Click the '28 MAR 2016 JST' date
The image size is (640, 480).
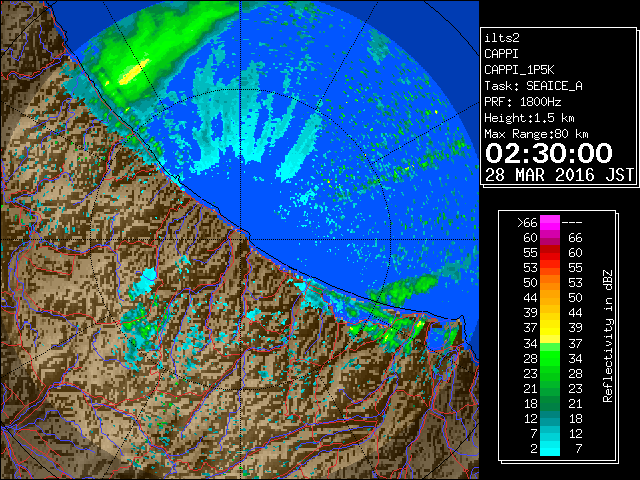point(559,175)
